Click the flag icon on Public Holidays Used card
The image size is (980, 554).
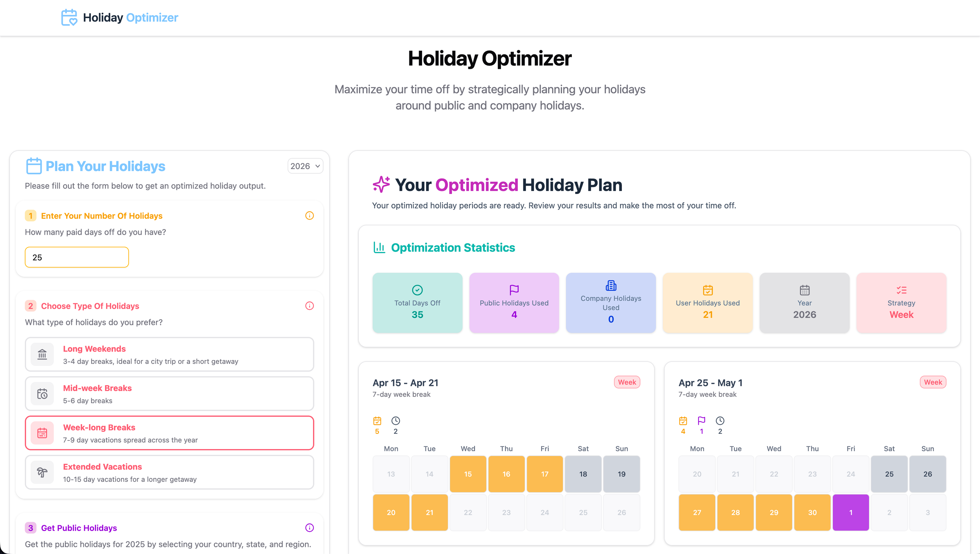coord(514,289)
